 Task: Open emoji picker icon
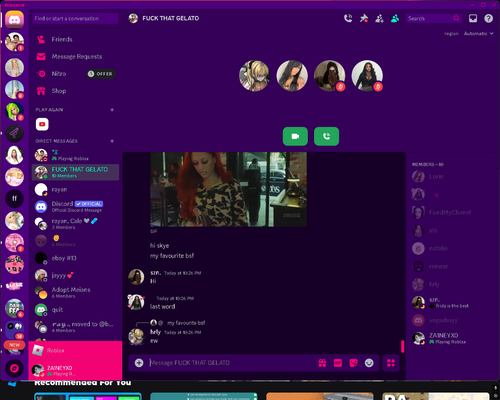[x=369, y=363]
